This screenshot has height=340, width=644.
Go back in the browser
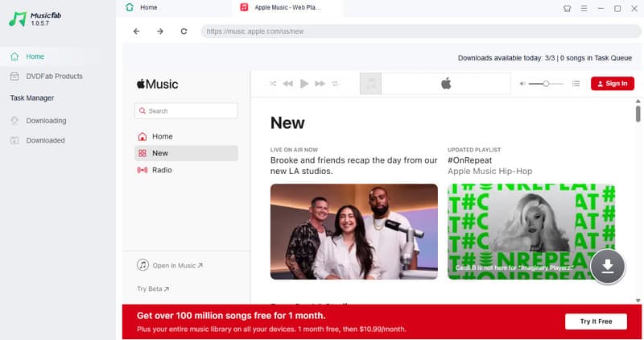point(136,31)
